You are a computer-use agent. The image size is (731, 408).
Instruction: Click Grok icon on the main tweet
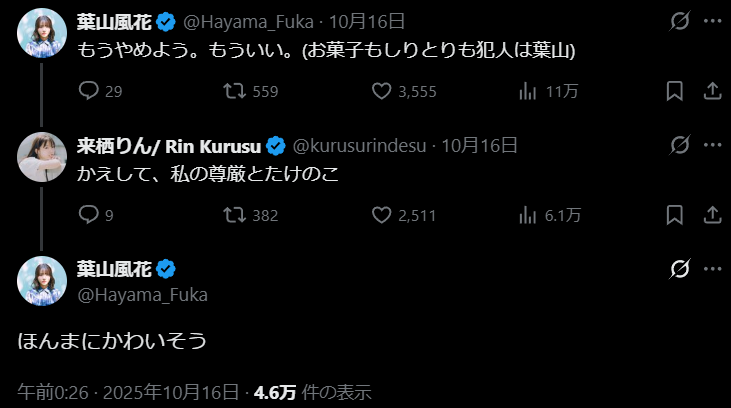(x=680, y=268)
